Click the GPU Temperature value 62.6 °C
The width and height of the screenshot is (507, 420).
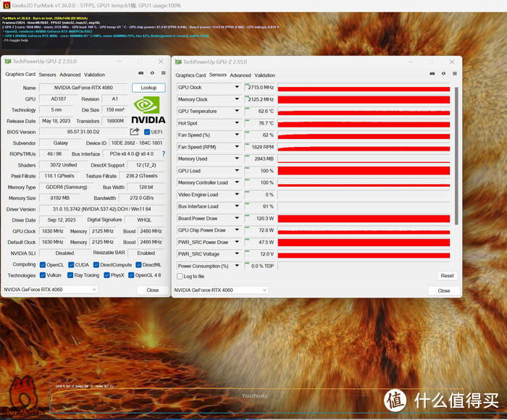click(260, 112)
